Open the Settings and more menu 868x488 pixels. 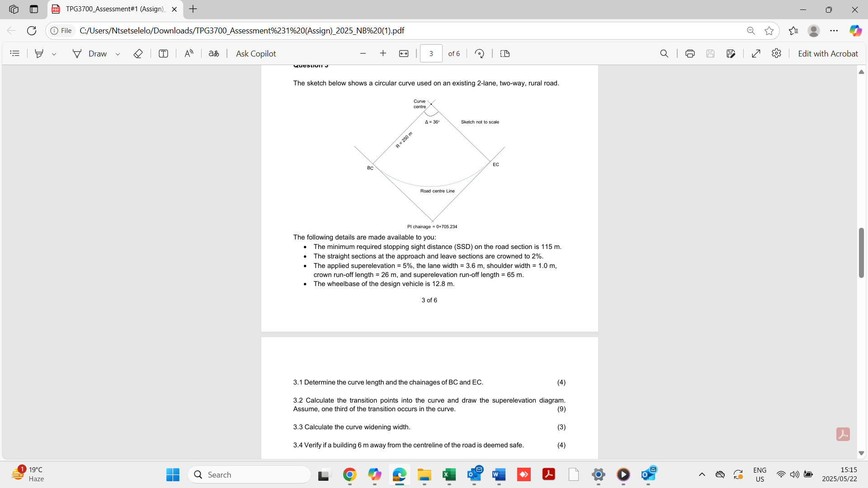(x=834, y=30)
